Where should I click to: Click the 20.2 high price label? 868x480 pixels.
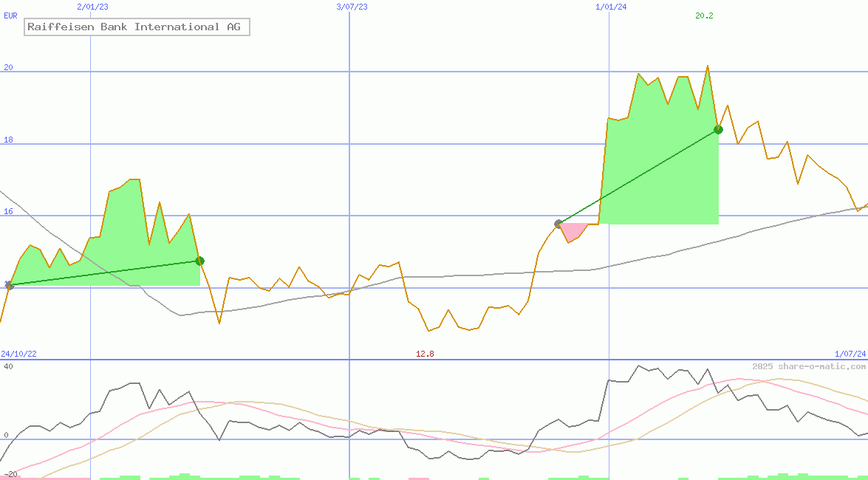[704, 16]
